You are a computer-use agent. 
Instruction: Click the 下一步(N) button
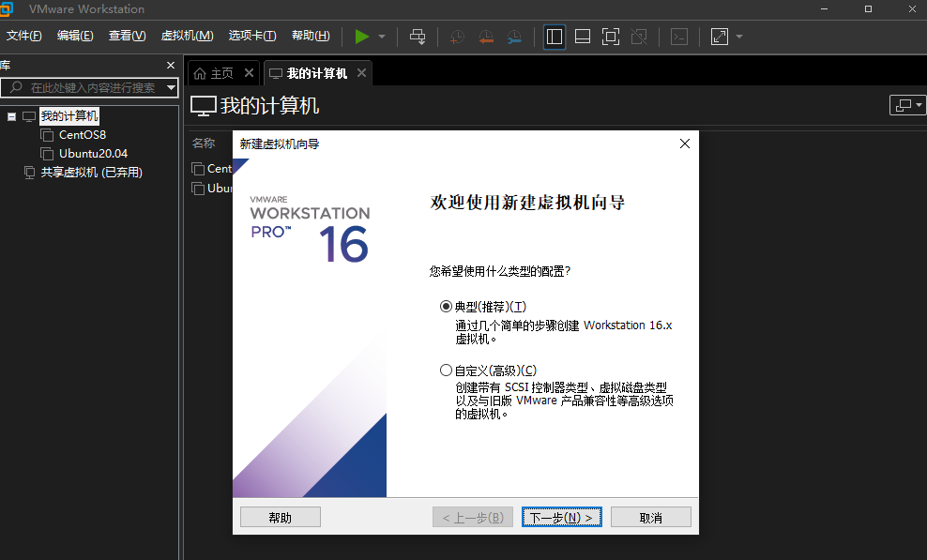(x=562, y=518)
